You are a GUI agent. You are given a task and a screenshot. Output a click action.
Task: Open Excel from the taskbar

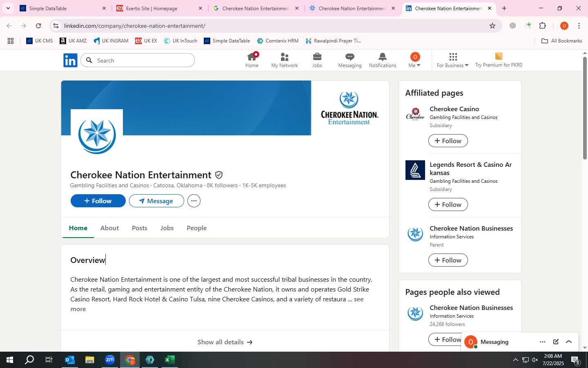(x=170, y=360)
